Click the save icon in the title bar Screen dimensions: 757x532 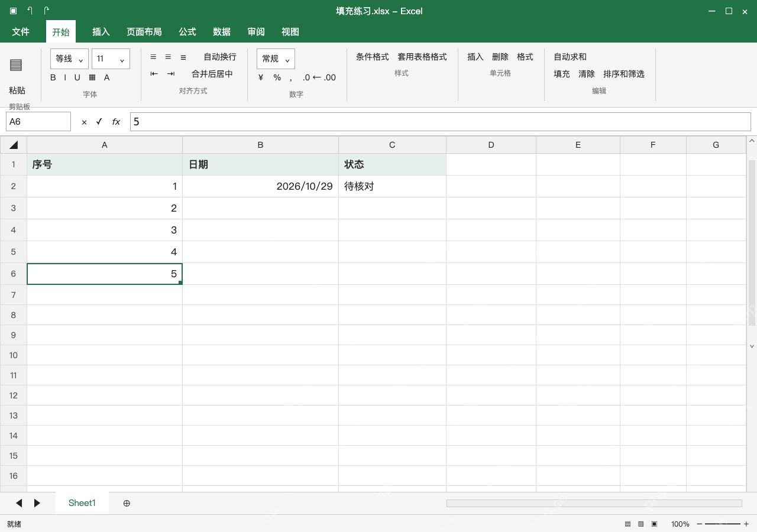(x=13, y=11)
